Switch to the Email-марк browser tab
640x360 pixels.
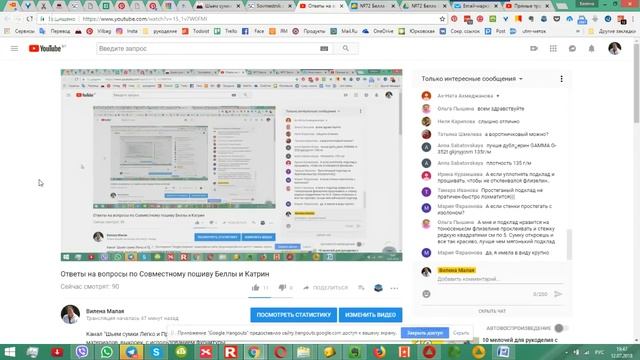click(x=476, y=6)
